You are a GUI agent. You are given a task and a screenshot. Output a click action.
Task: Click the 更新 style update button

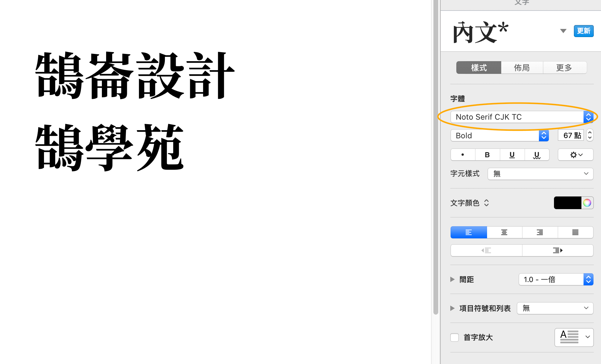pos(584,31)
